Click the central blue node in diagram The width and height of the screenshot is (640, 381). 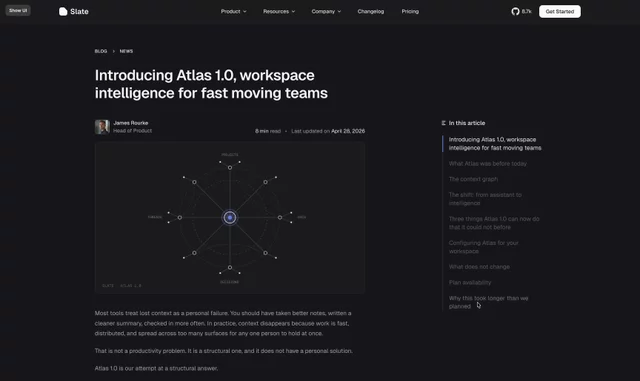tap(230, 218)
